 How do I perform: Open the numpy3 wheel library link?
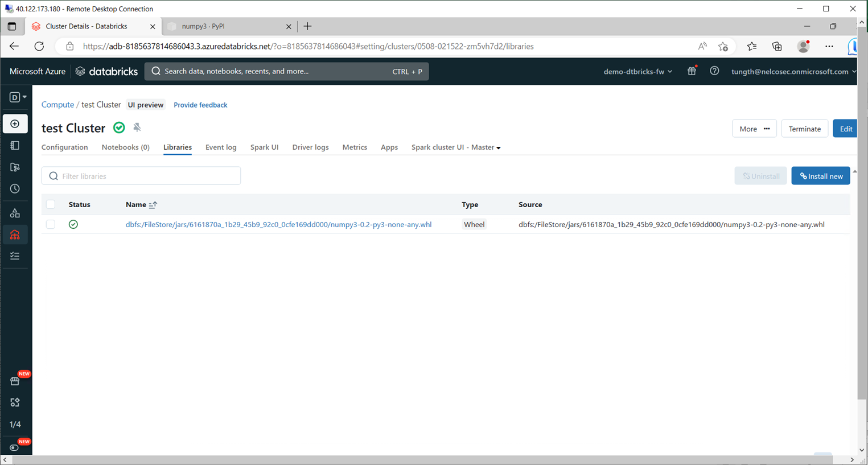click(278, 225)
